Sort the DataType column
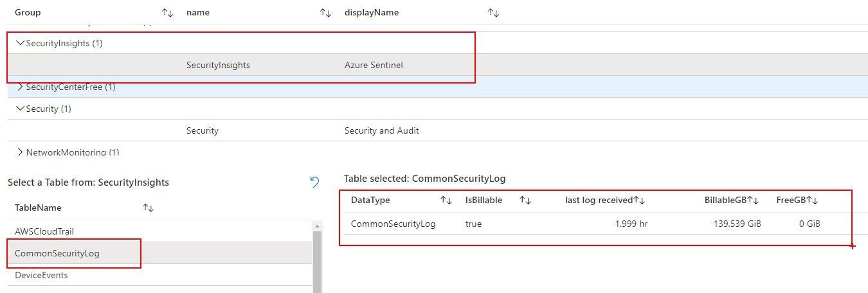 pyautogui.click(x=446, y=200)
